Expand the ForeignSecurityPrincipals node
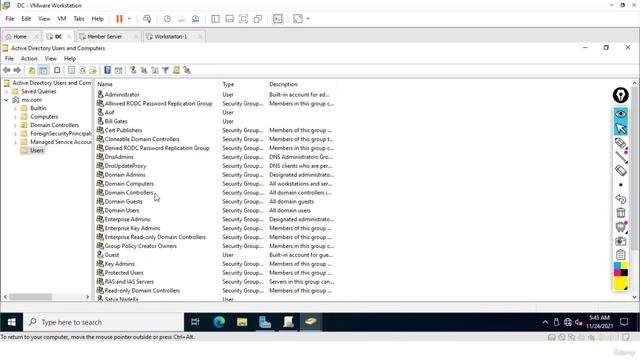Screen dimensions: 640x360 (x=15, y=134)
